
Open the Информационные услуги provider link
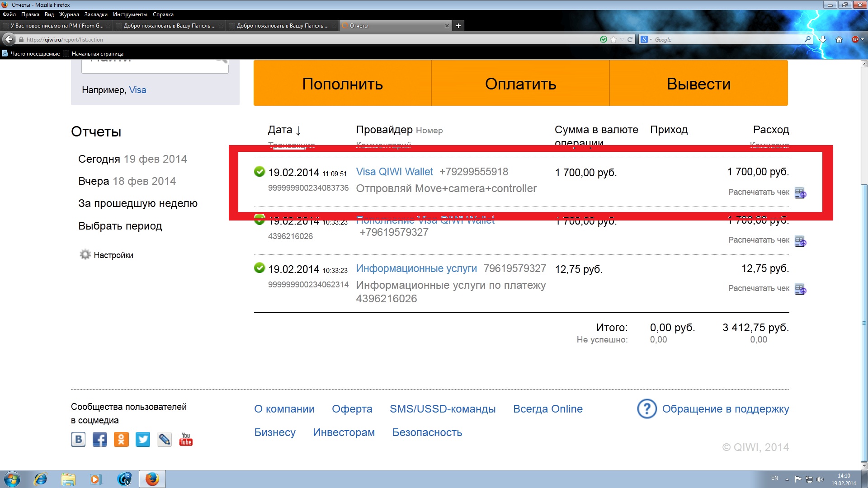(416, 268)
